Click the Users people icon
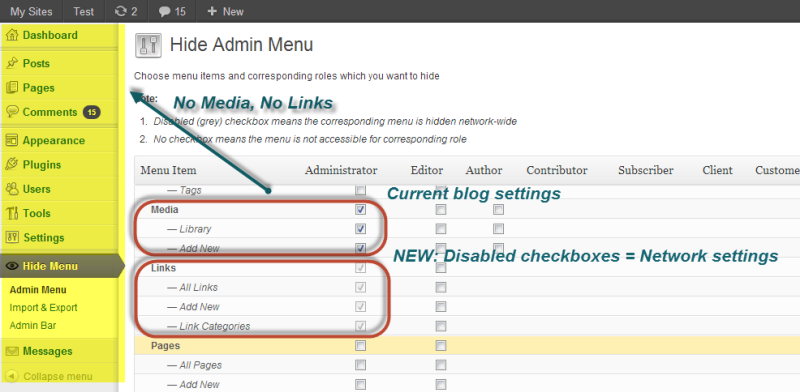The height and width of the screenshot is (392, 800). [x=12, y=189]
